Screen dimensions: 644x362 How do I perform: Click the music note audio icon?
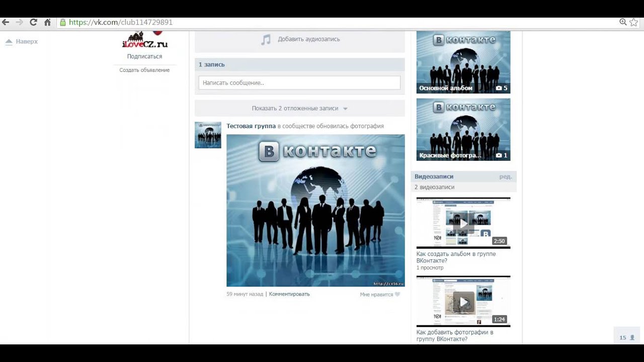(x=266, y=39)
